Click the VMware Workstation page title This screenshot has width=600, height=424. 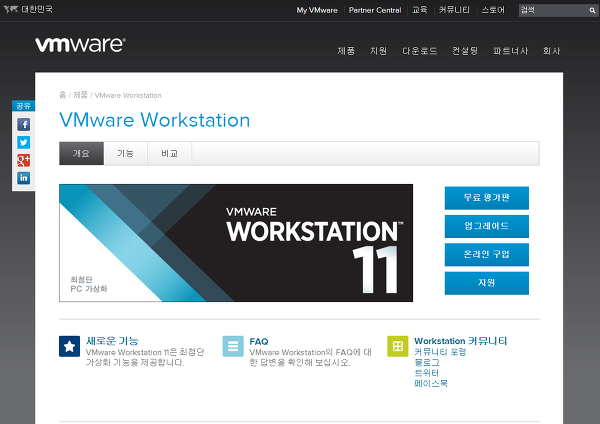coord(155,120)
